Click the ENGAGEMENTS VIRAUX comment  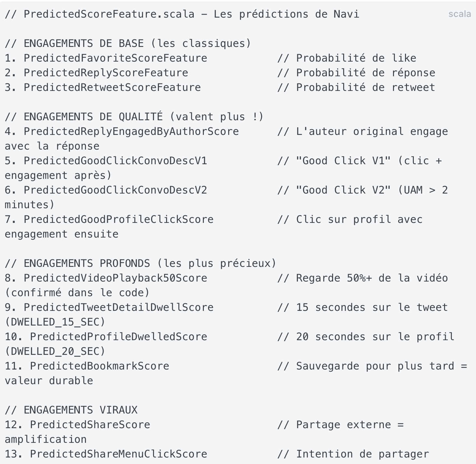[71, 410]
